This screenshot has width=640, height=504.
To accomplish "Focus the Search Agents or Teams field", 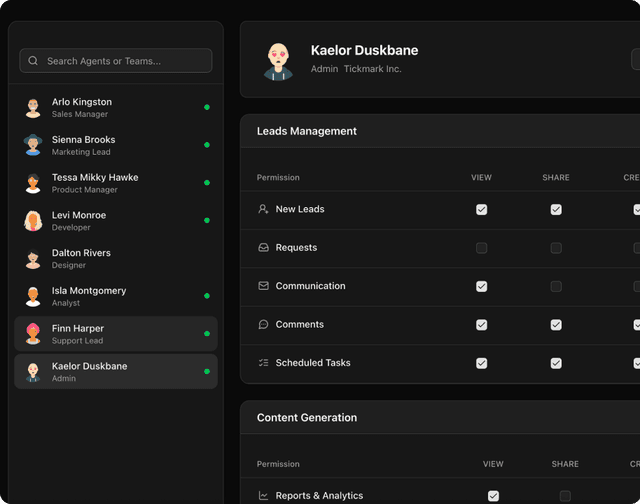I will [125, 61].
